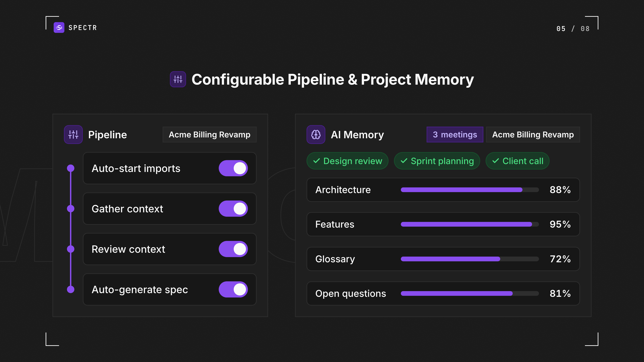This screenshot has width=644, height=362.
Task: Click the SPECTR brand name text
Action: pos(83,28)
